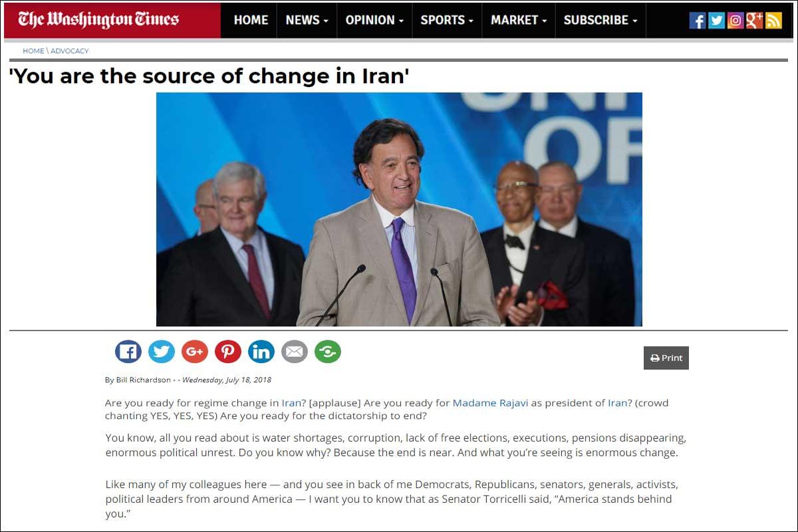Share article on LinkedIn
This screenshot has width=798, height=532.
coord(261,351)
